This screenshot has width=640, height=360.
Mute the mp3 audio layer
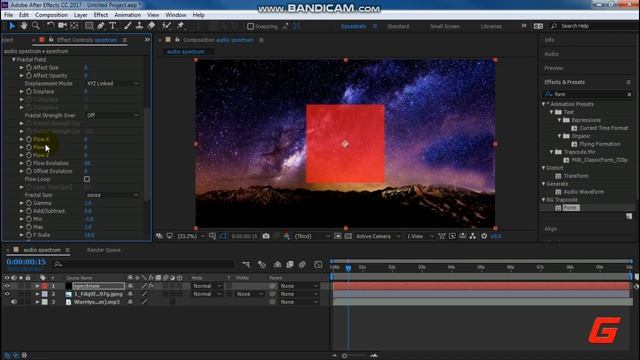(14, 302)
